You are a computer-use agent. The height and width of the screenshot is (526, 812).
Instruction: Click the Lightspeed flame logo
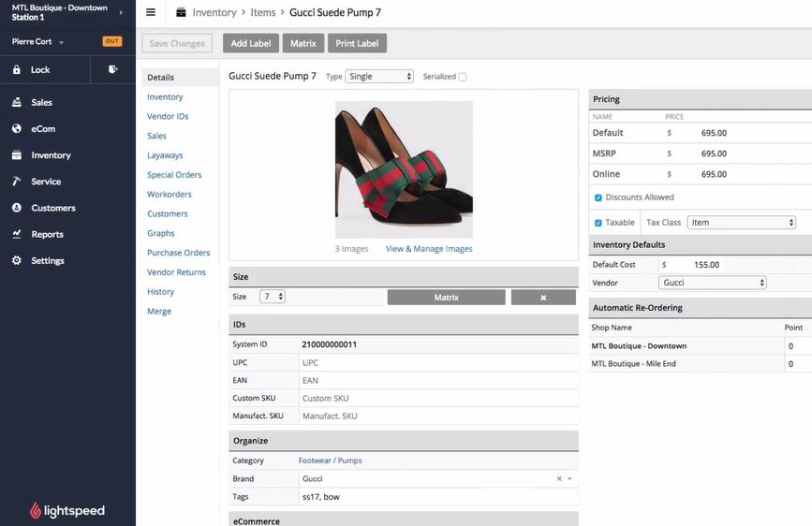tap(36, 510)
